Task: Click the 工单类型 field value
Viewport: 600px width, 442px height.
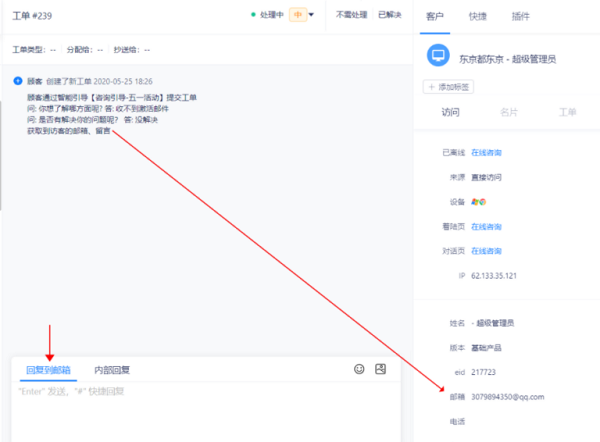Action: (x=53, y=50)
